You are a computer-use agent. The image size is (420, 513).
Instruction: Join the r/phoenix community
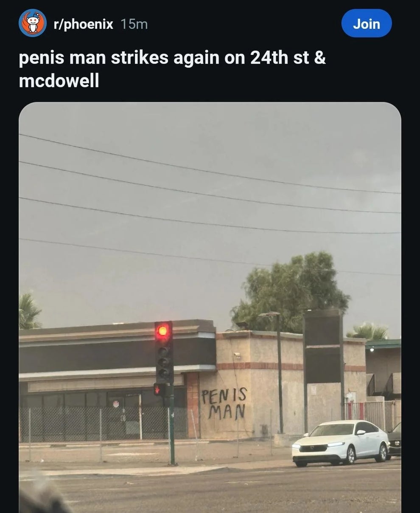click(367, 23)
